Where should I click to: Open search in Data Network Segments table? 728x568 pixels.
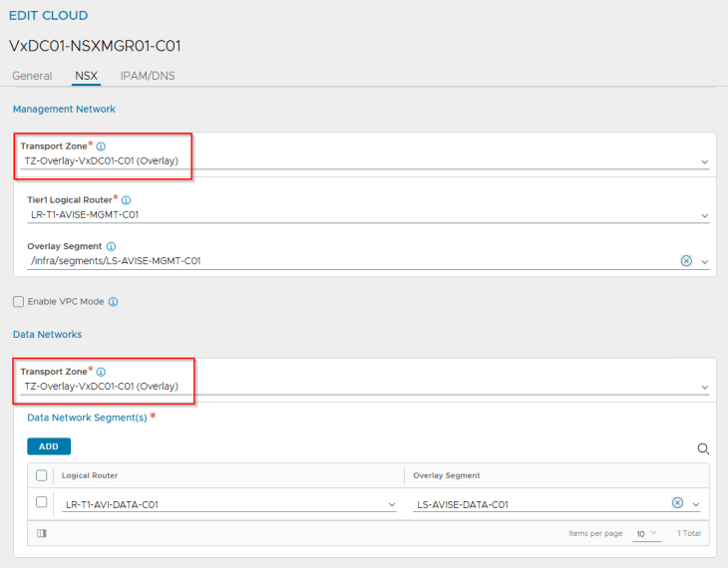click(703, 448)
